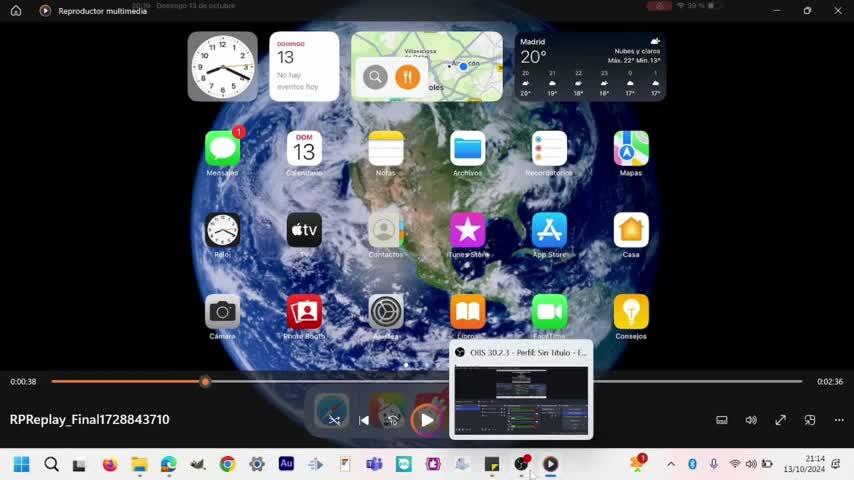Viewport: 854px width, 480px height.
Task: Show hidden system tray icons
Action: pyautogui.click(x=671, y=464)
